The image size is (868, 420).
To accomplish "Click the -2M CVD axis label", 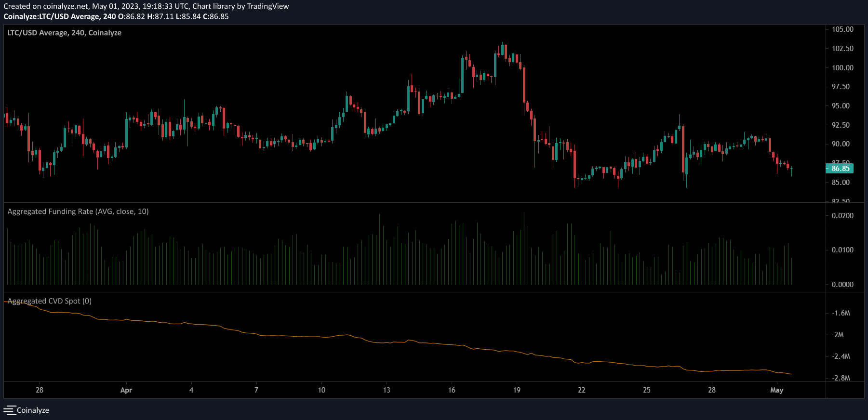I will pos(839,335).
